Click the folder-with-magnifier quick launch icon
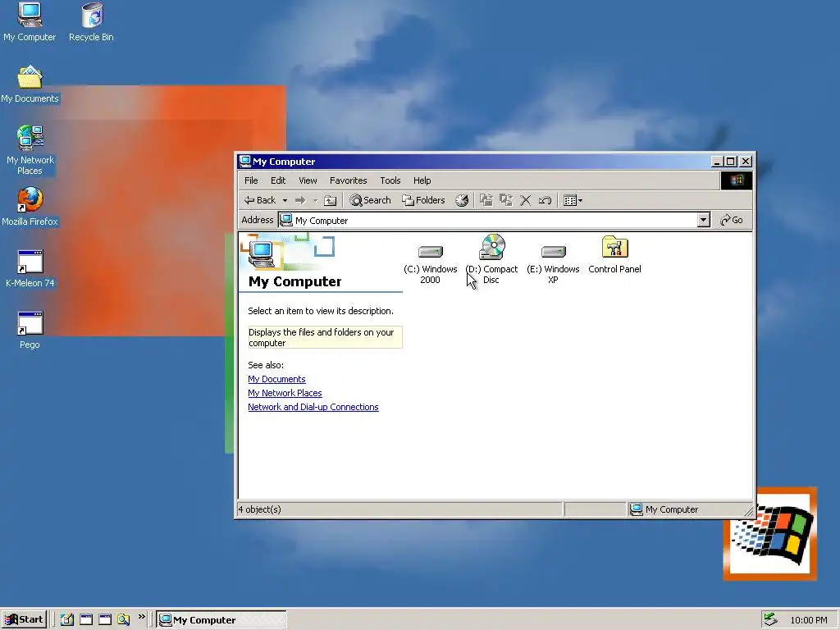This screenshot has width=840, height=630. (123, 620)
